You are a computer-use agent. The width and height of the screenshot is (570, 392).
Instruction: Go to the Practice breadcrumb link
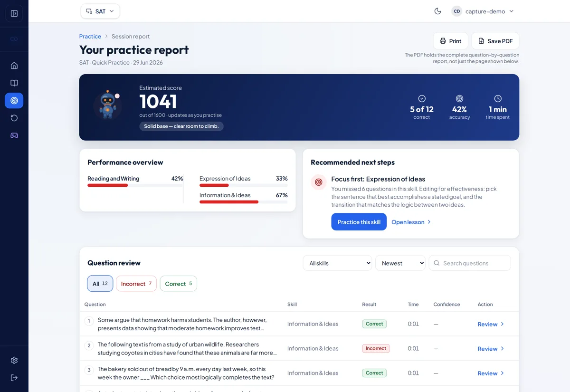pyautogui.click(x=90, y=36)
